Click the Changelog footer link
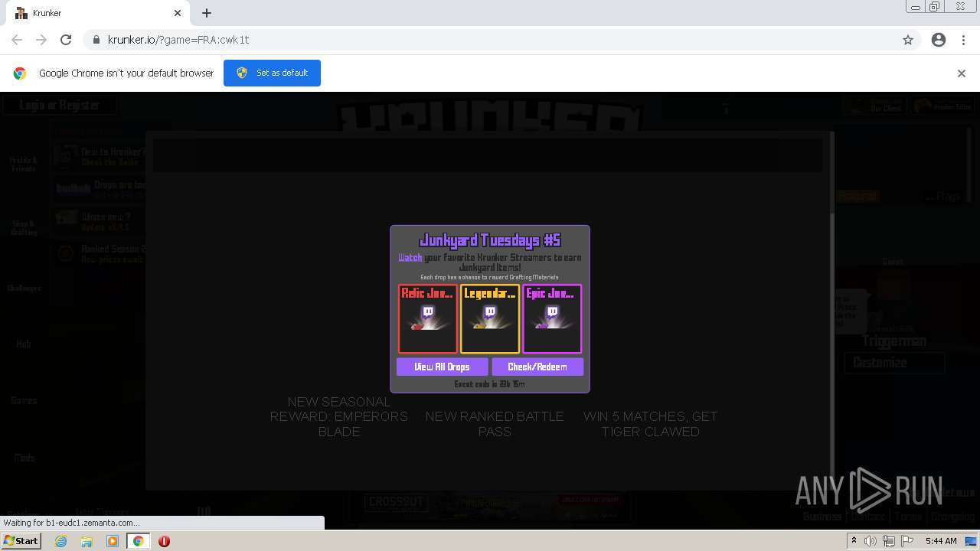This screenshot has width=980, height=551. [953, 517]
